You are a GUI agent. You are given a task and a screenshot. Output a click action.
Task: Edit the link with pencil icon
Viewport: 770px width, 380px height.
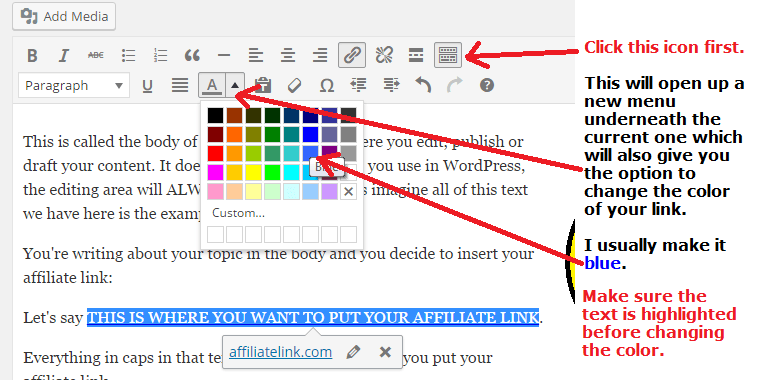[x=353, y=352]
